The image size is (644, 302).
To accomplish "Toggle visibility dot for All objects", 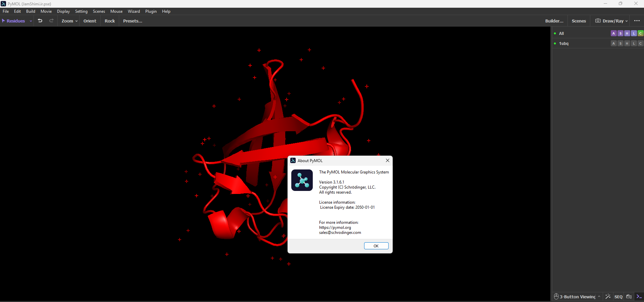I will tap(555, 33).
